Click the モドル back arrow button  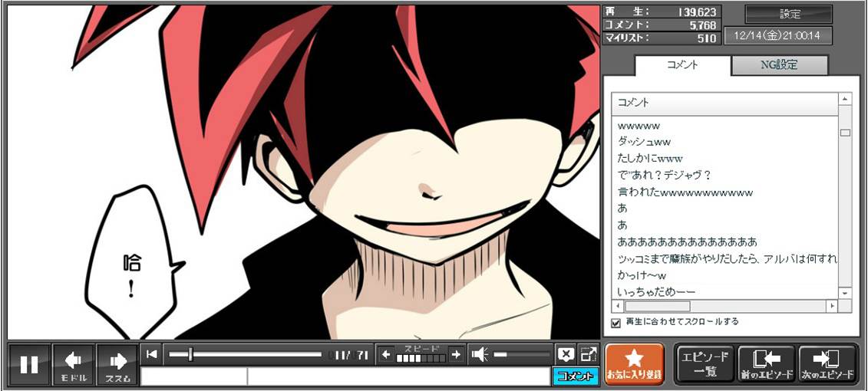pos(74,365)
